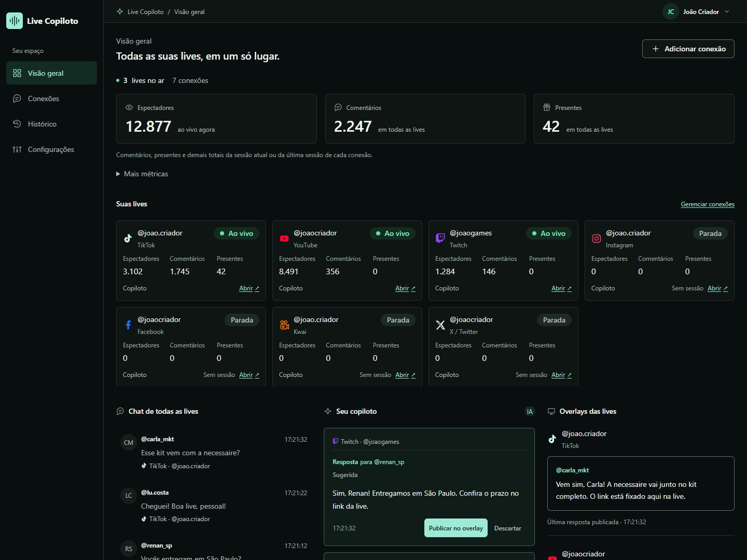
Task: Open copiloto for the YouTube live card
Action: pos(405,288)
